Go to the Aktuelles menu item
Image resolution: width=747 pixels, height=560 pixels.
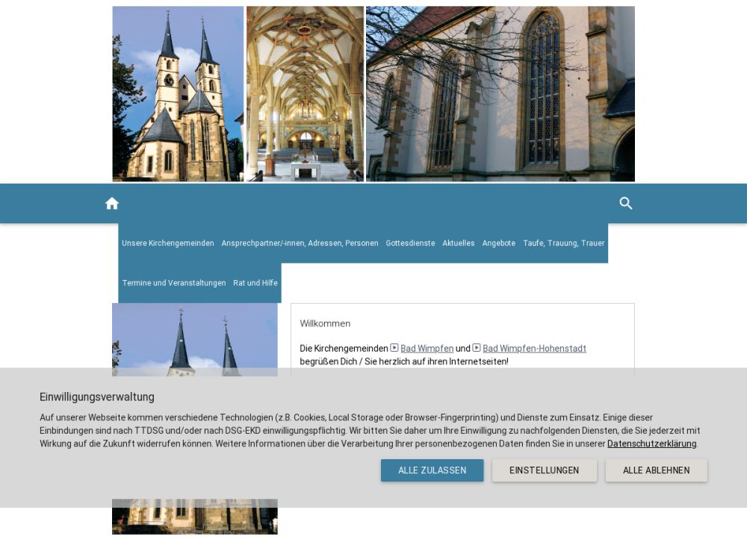[x=458, y=243]
